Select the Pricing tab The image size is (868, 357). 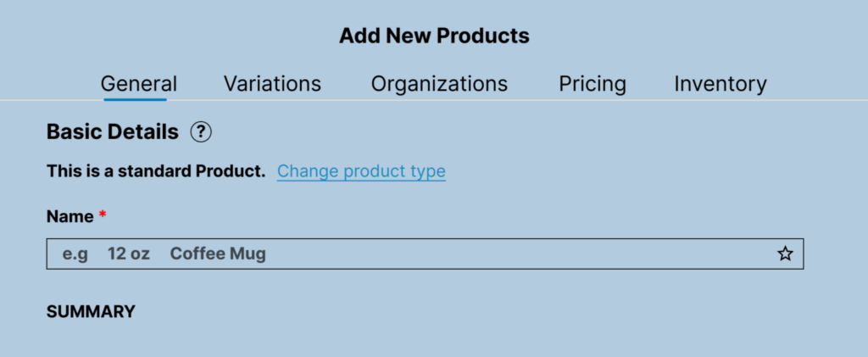593,84
